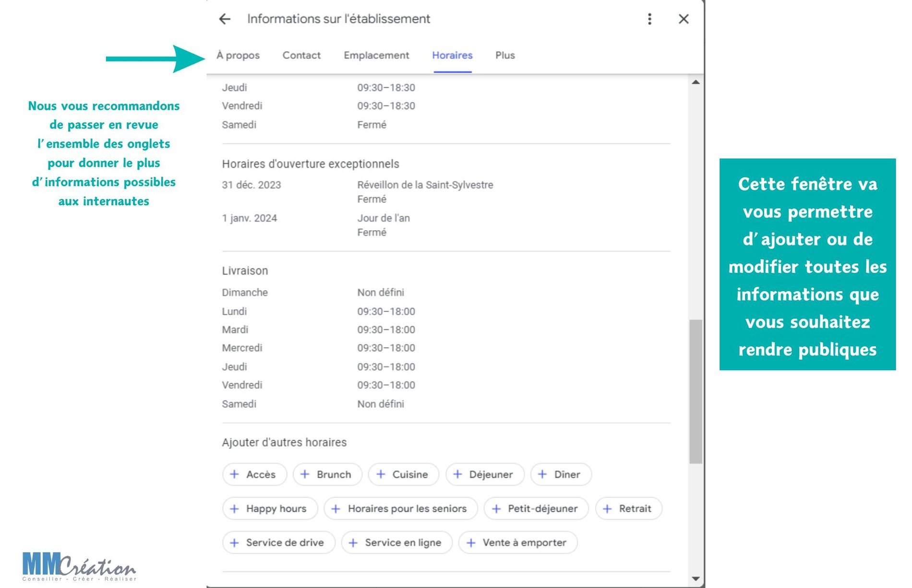The width and height of the screenshot is (912, 588).
Task: Click the plus icon on Cuisine chip
Action: pyautogui.click(x=381, y=474)
